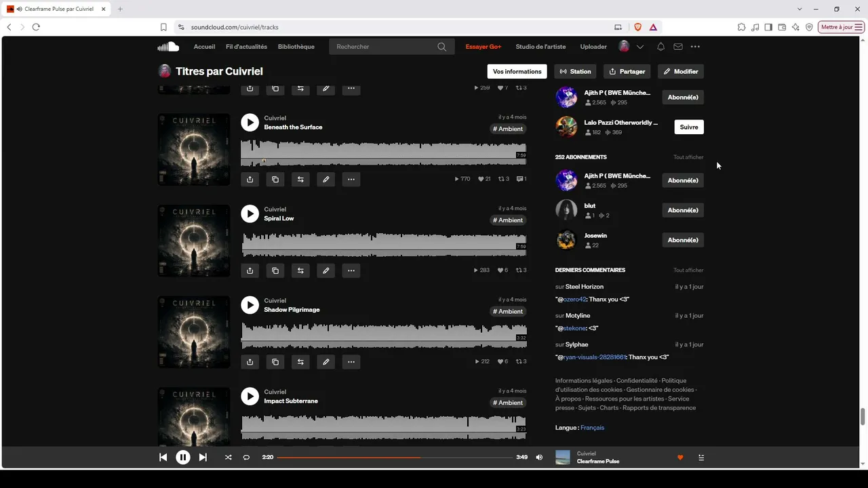Copy link of Shadow Pilgrimage
The image size is (868, 488).
(275, 362)
